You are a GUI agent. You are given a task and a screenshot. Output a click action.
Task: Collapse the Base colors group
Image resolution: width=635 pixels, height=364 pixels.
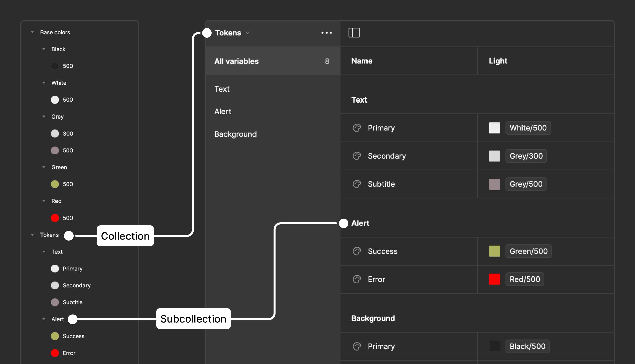(x=32, y=32)
